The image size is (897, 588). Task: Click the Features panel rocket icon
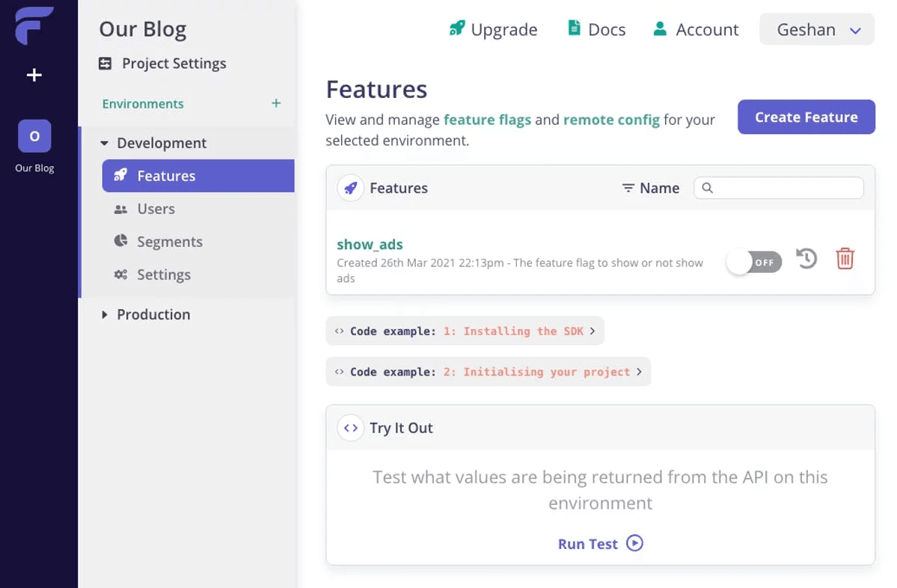(351, 189)
